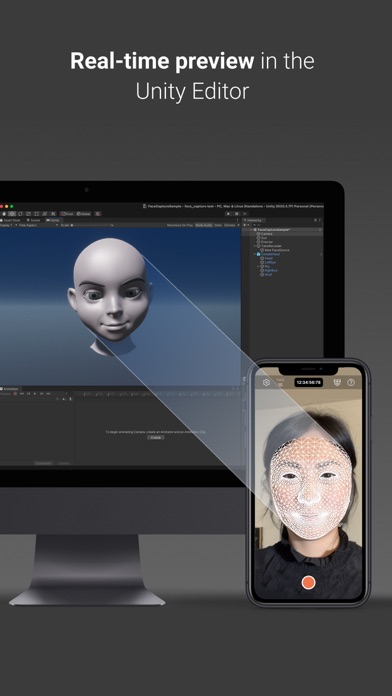Tap the face tracking icon on phone
The image size is (392, 696).
click(337, 382)
